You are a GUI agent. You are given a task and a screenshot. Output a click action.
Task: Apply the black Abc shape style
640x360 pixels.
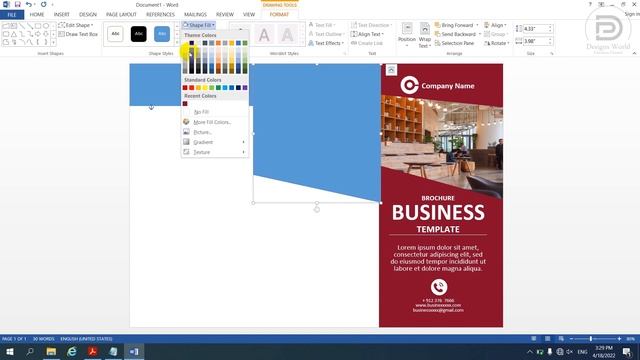(x=139, y=34)
